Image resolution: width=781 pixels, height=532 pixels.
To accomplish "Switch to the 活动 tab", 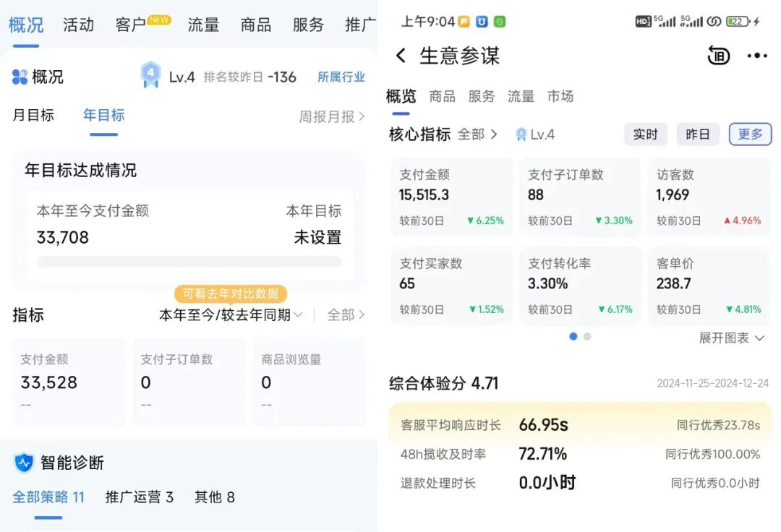I will tap(78, 25).
